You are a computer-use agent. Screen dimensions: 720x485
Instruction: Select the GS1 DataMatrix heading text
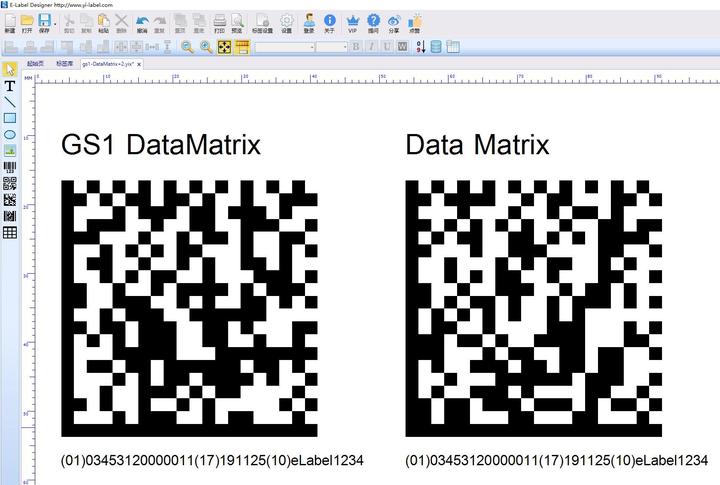pos(161,145)
